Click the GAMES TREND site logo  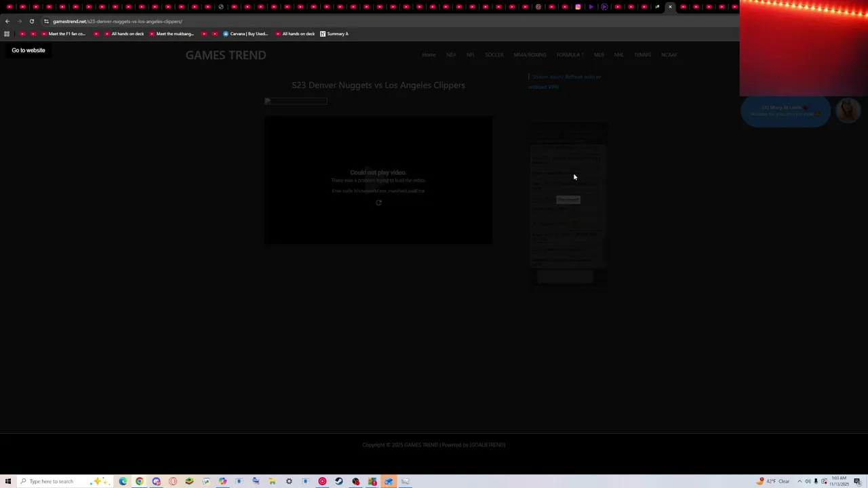click(226, 55)
